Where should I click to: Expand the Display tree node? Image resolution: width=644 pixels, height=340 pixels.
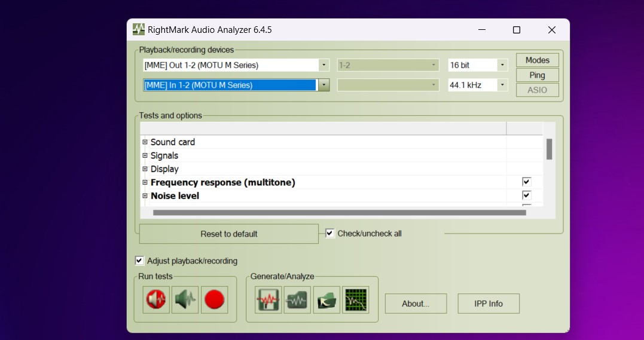click(145, 169)
